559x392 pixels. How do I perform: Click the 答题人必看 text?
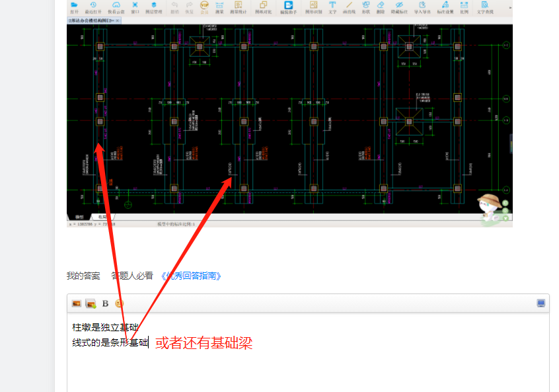pos(132,276)
